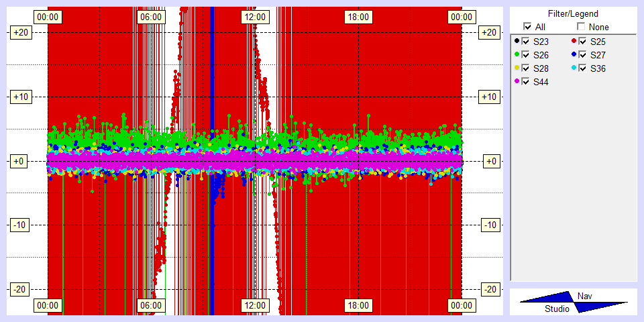
Task: Click the cyan S36 legend dot
Action: tap(574, 68)
